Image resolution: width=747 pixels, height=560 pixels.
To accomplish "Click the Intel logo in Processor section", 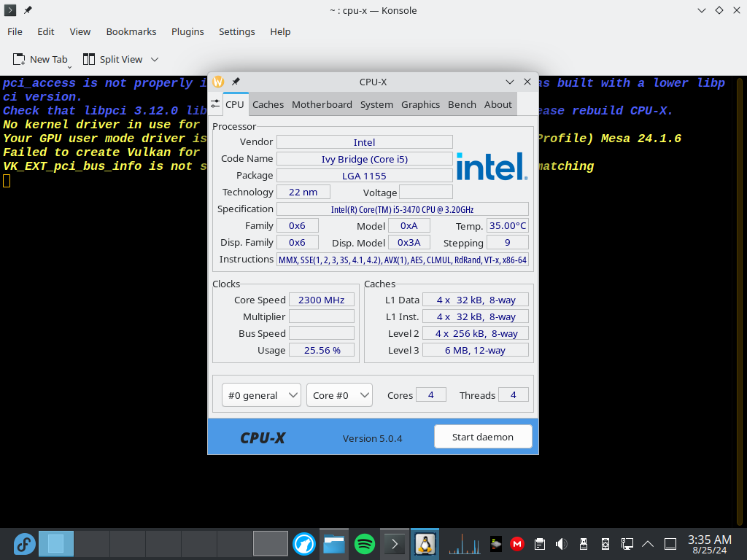I will [492, 166].
